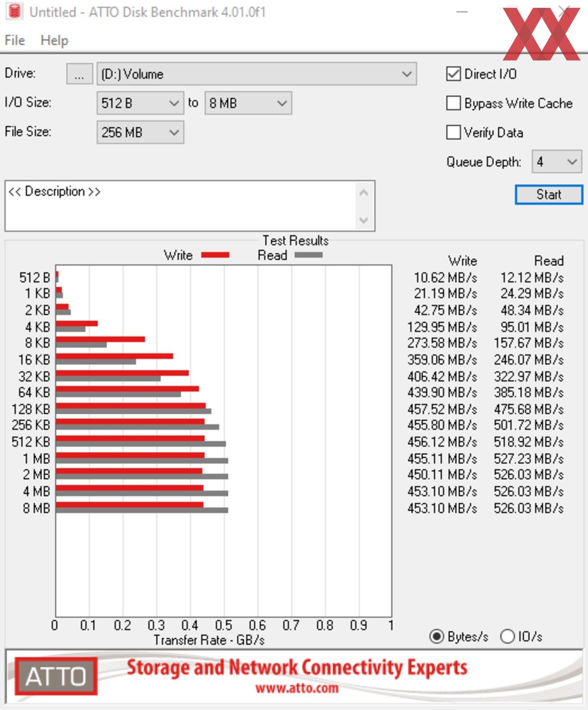Click the ATTO Disk Benchmark title bar icon
This screenshot has height=710, width=588.
point(14,12)
